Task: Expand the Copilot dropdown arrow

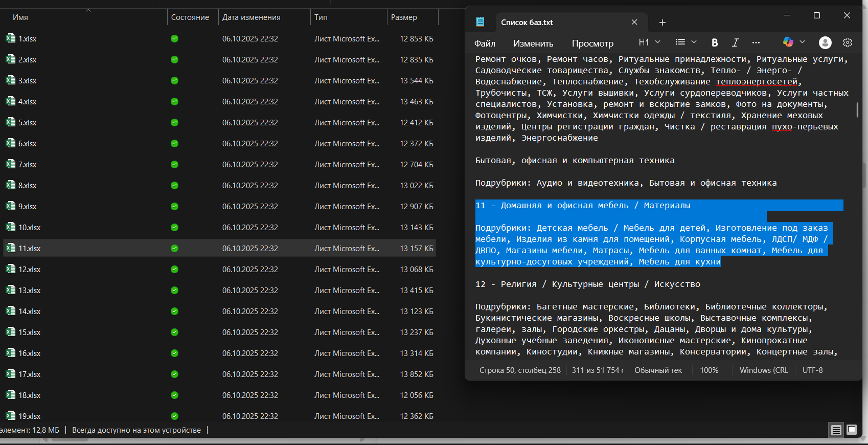Action: click(x=803, y=42)
